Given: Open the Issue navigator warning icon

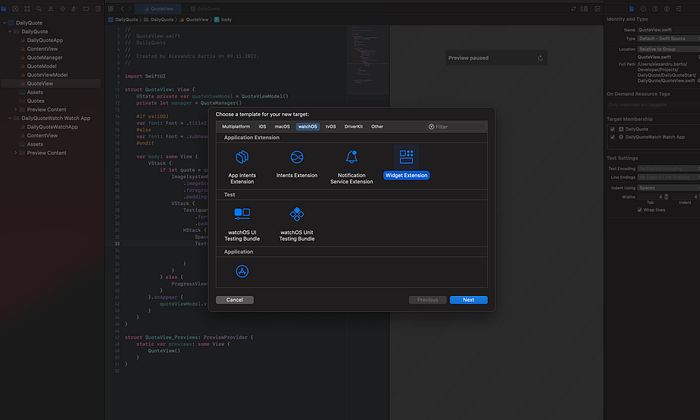Looking at the screenshot, I should (x=50, y=8).
